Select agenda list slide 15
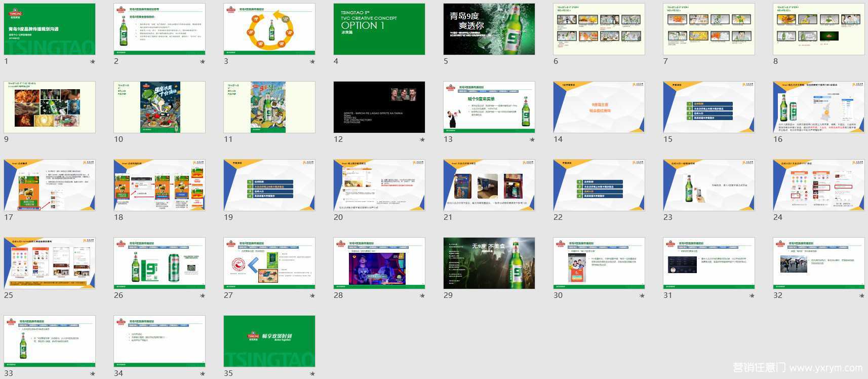Viewport: 868px width, 379px height. [x=709, y=107]
